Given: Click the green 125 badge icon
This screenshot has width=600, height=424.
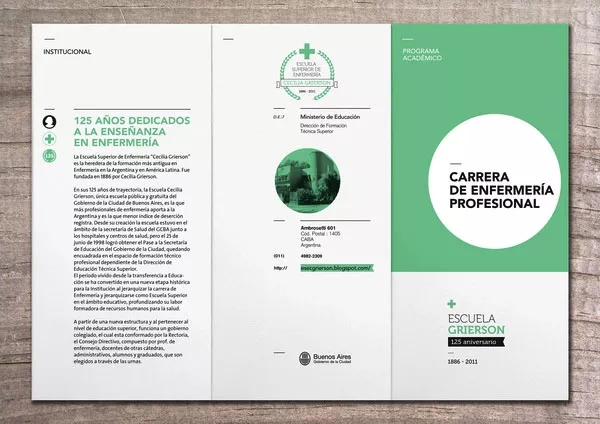Looking at the screenshot, I should (x=49, y=156).
